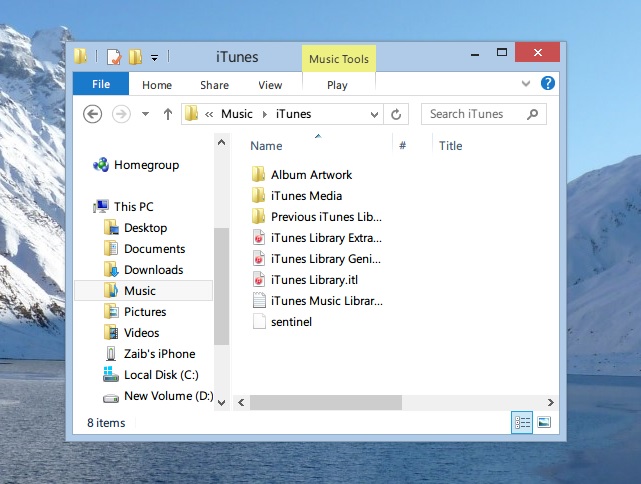The height and width of the screenshot is (484, 641).
Task: Click the double chevron in address bar
Action: pos(209,114)
